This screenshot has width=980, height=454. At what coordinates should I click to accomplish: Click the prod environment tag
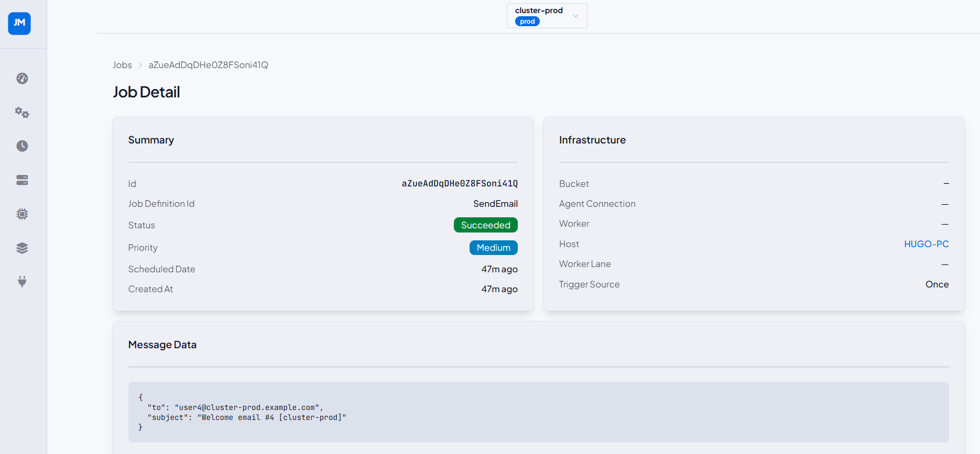tap(527, 21)
